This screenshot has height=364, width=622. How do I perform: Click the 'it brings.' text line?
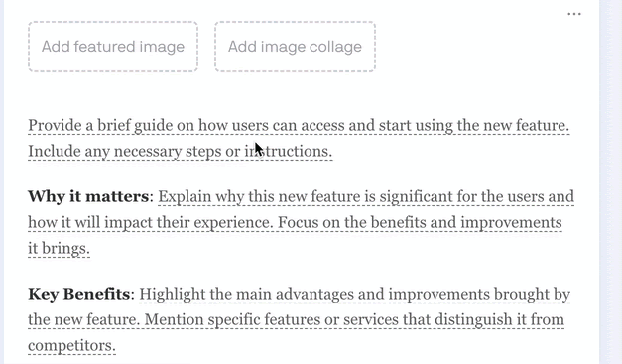click(x=59, y=249)
